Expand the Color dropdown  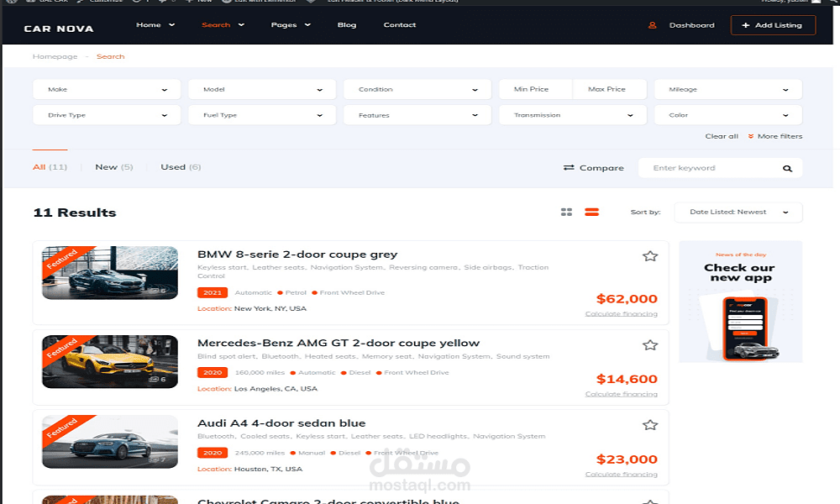[x=728, y=115]
